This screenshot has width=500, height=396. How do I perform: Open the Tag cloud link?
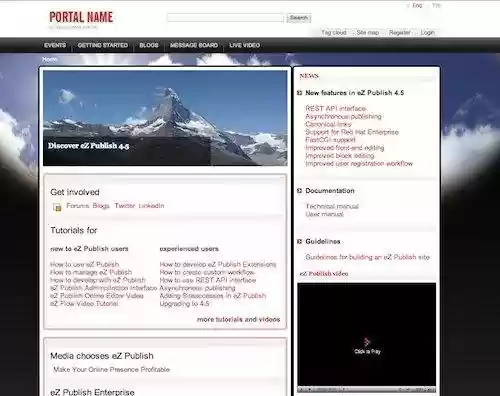pos(334,32)
